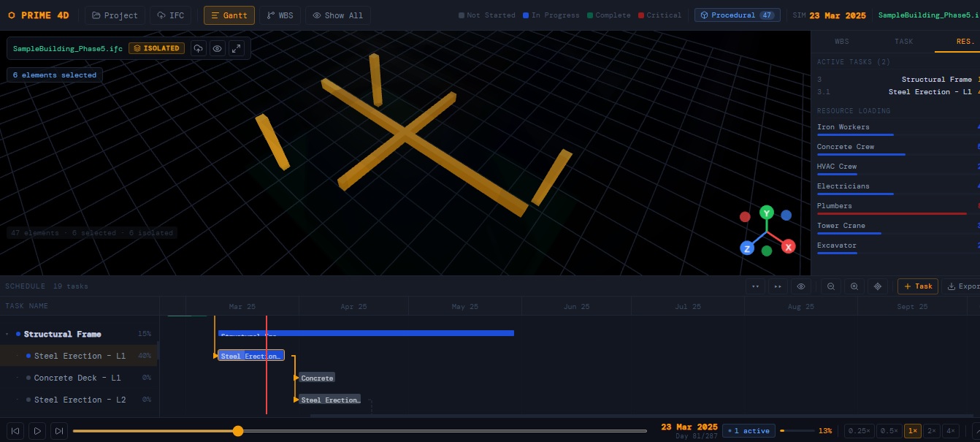
Task: Toggle schedule visibility eye icon
Action: pyautogui.click(x=801, y=286)
